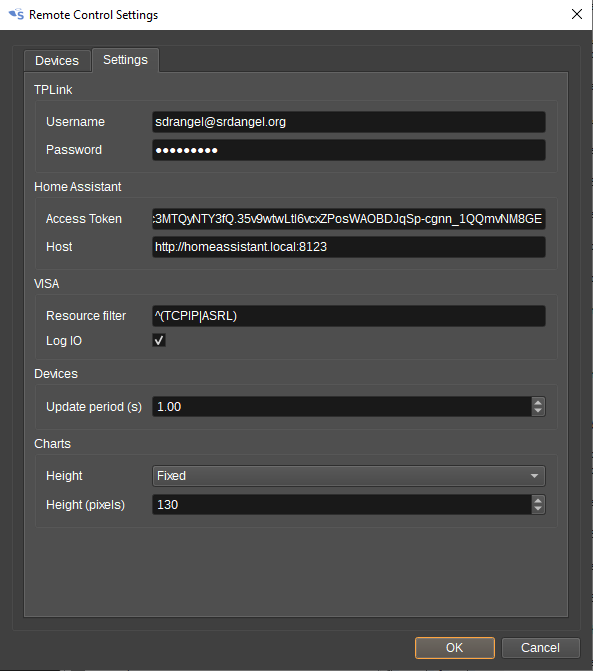Image resolution: width=593 pixels, height=671 pixels.
Task: Confirm settings with OK button
Action: tap(454, 648)
